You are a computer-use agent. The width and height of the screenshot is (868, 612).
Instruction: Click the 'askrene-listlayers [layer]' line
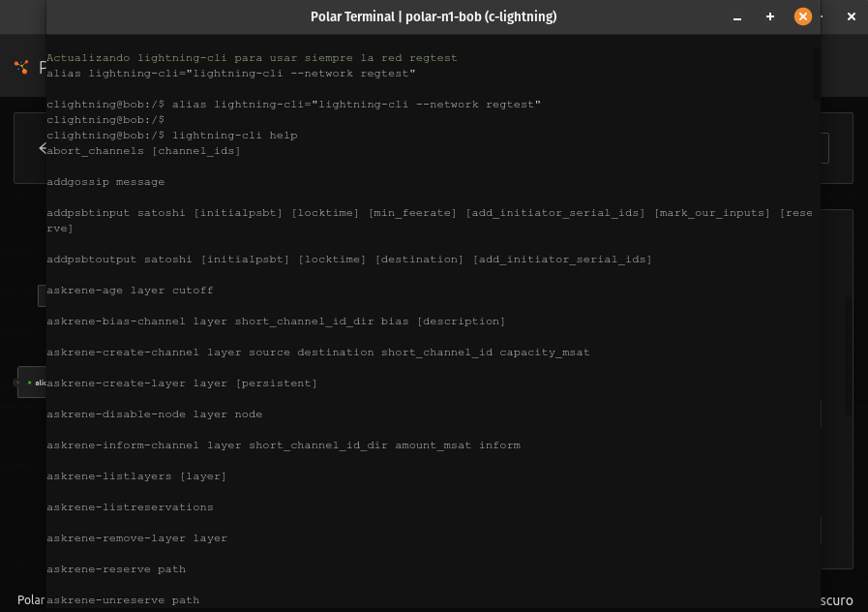(136, 476)
